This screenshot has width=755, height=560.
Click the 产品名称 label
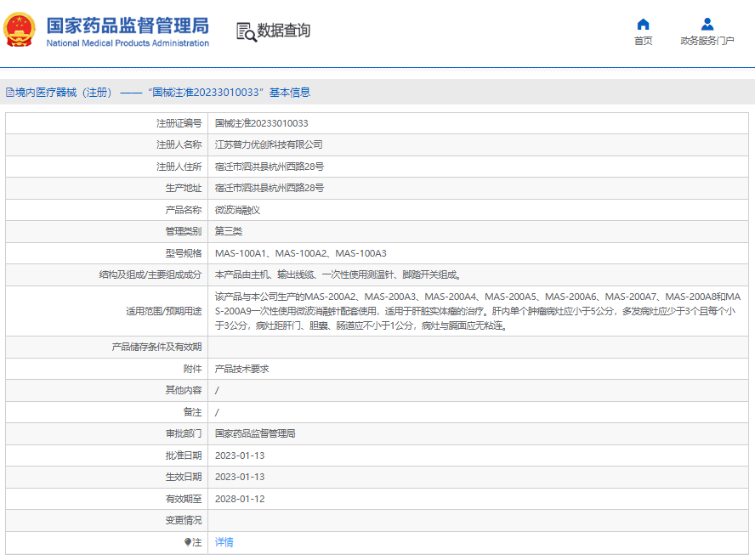[184, 210]
